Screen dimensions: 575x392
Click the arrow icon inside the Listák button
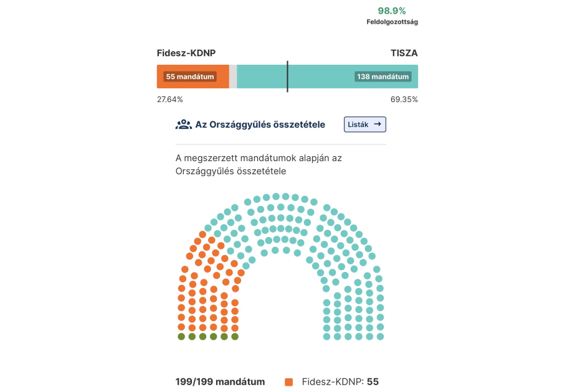[x=377, y=124]
